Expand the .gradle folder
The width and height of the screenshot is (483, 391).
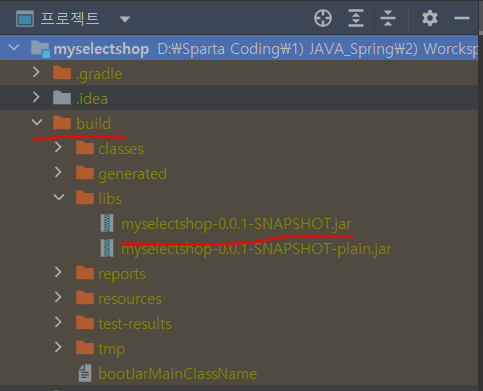pos(36,72)
